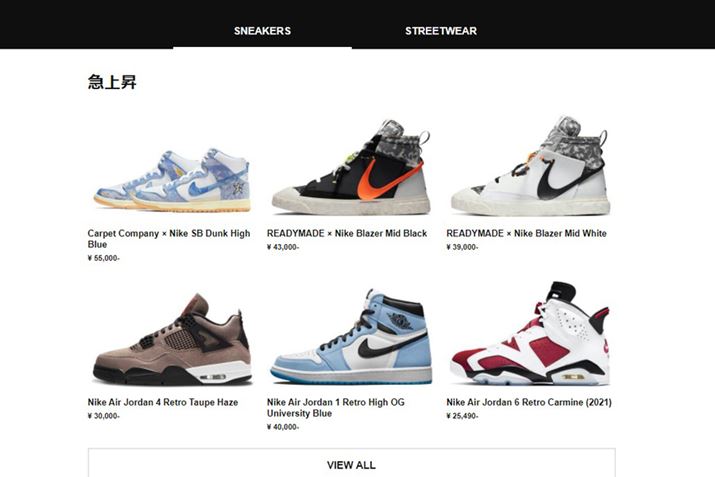Click the ¥ 39,000- price label
This screenshot has width=715, height=477.
(462, 247)
